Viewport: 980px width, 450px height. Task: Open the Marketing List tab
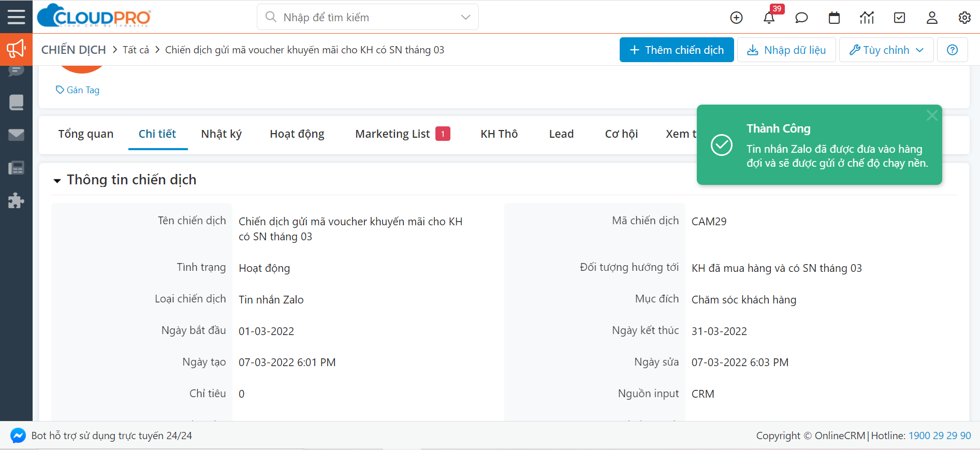[x=402, y=134]
